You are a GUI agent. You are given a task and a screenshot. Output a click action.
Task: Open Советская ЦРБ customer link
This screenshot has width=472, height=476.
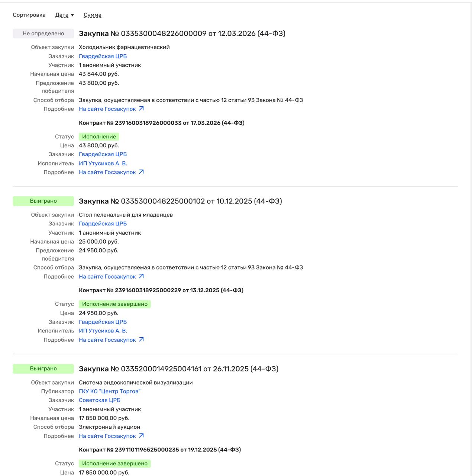tap(100, 400)
